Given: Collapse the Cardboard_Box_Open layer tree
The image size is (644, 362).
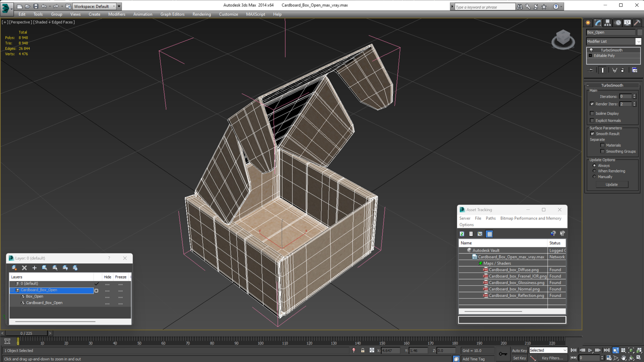Looking at the screenshot, I should pos(12,290).
